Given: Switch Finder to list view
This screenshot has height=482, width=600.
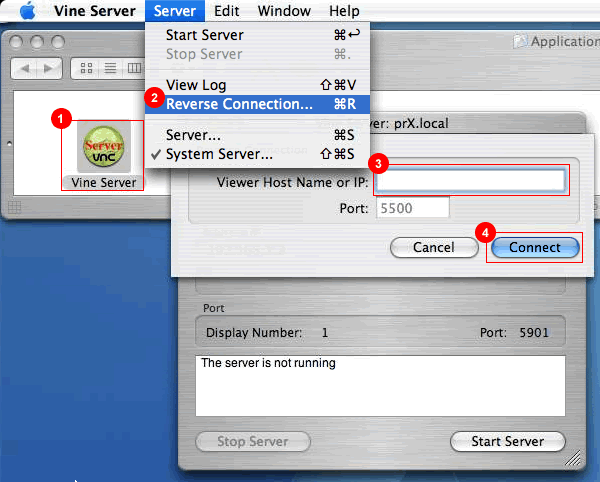Looking at the screenshot, I should pos(110,68).
